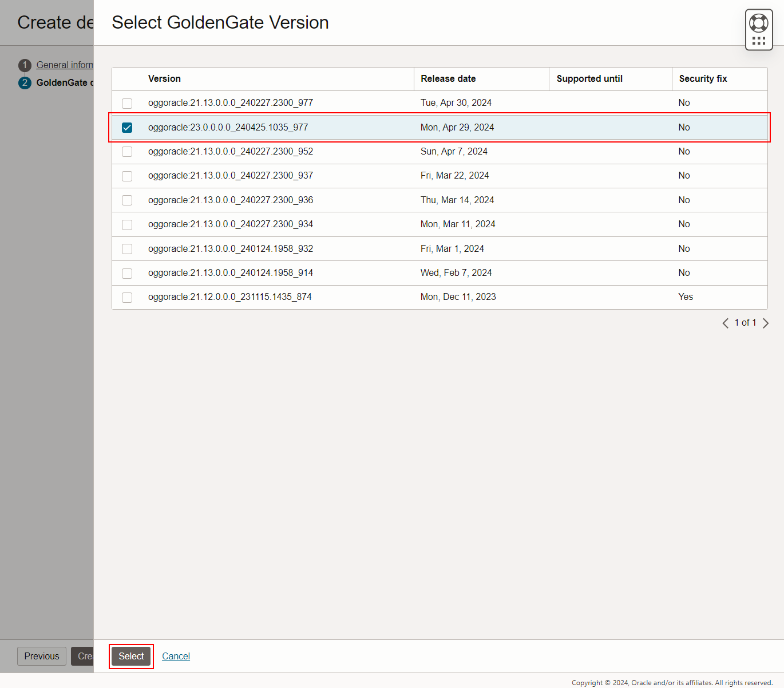This screenshot has width=784, height=688.
Task: Uncheck oggoracle:23.0.0.0.0_240425.1035_977 checkbox
Action: 127,128
